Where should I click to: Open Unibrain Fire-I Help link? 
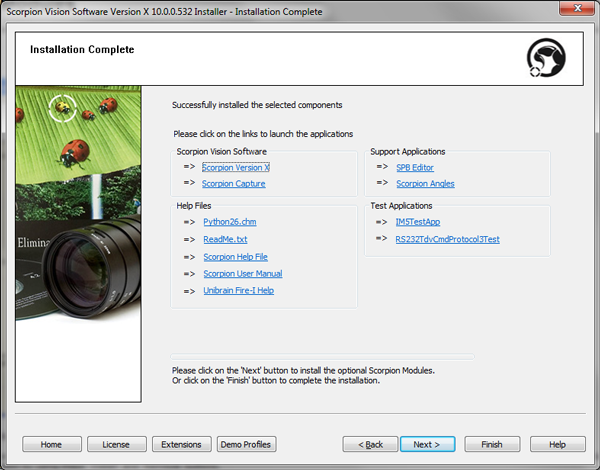point(238,290)
